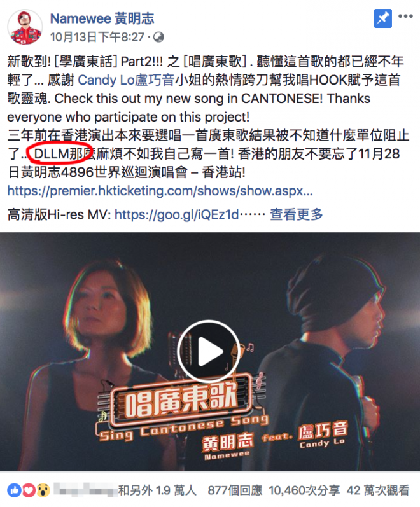420x507 pixels.
Task: Expand post text with 查看更多
Action: click(297, 214)
